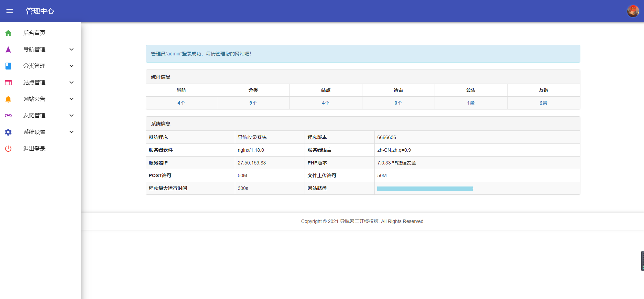Image resolution: width=644 pixels, height=299 pixels.
Task: Open the 9个 category count link
Action: click(x=253, y=103)
